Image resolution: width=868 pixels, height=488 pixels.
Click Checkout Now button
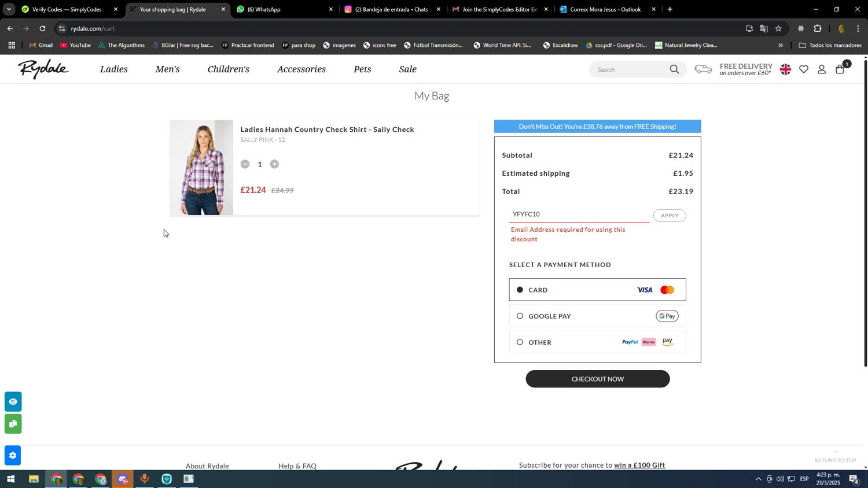(597, 379)
